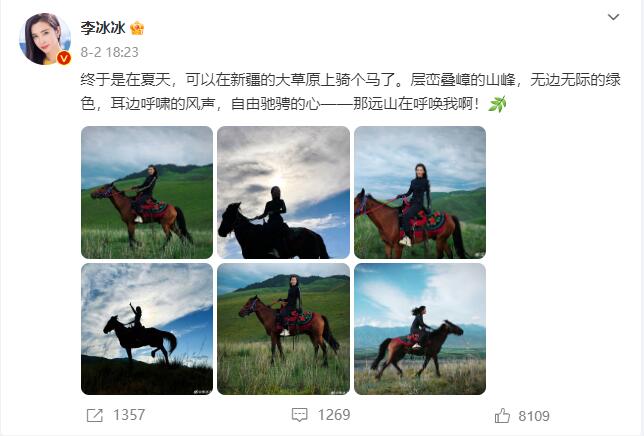Click the green leaf emoji in post
The width and height of the screenshot is (644, 436).
click(x=497, y=104)
